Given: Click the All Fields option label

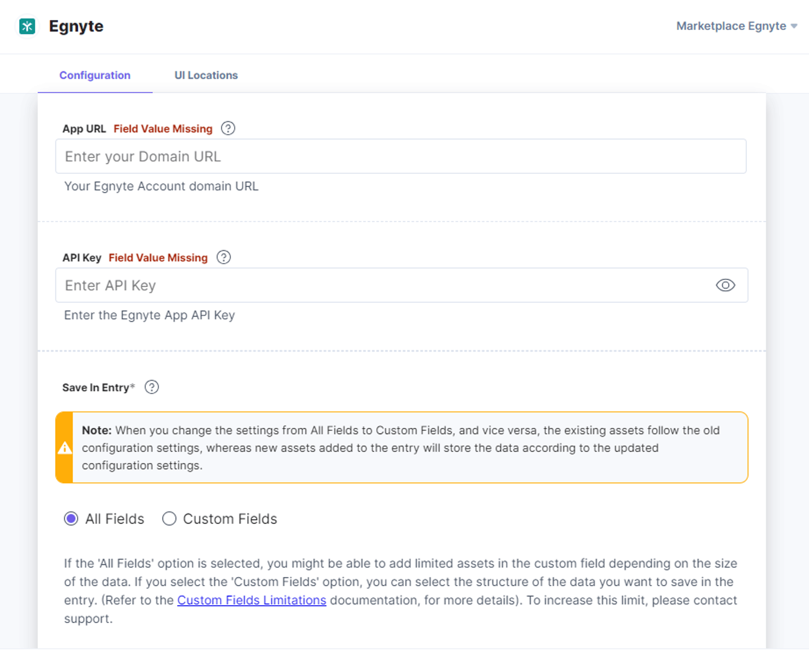Looking at the screenshot, I should [x=115, y=519].
